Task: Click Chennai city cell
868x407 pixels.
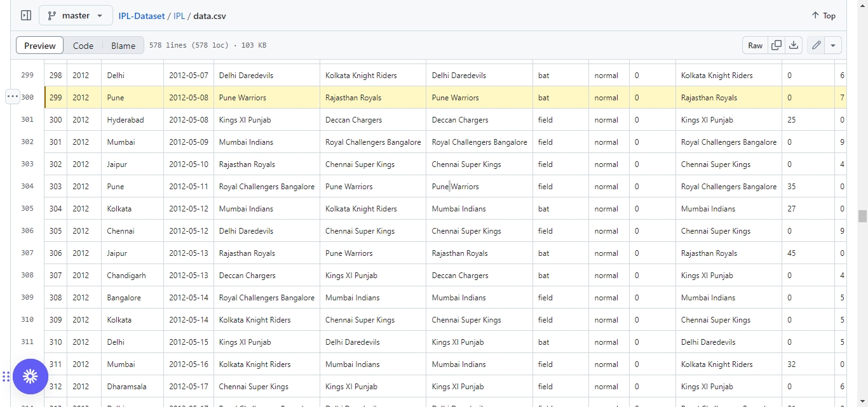Action: coord(133,230)
